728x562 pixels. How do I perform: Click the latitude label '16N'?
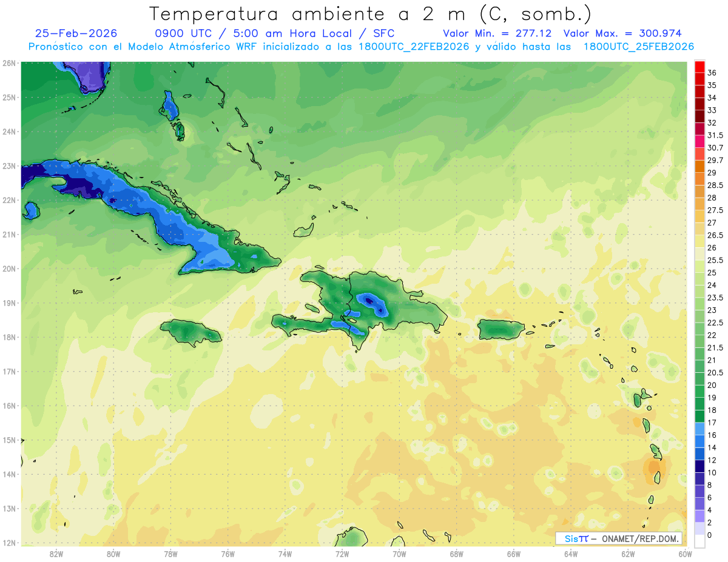click(x=8, y=406)
